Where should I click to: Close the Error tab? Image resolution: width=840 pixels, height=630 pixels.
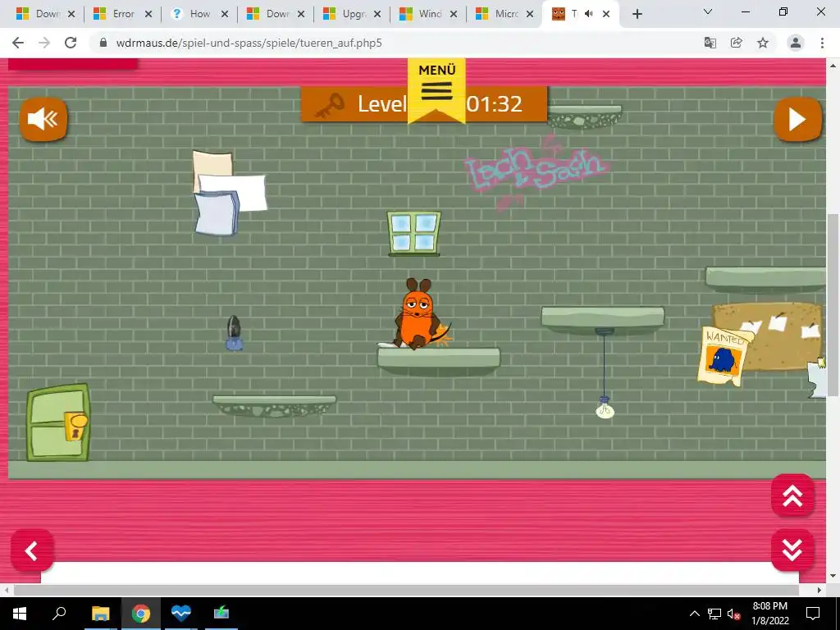(148, 15)
